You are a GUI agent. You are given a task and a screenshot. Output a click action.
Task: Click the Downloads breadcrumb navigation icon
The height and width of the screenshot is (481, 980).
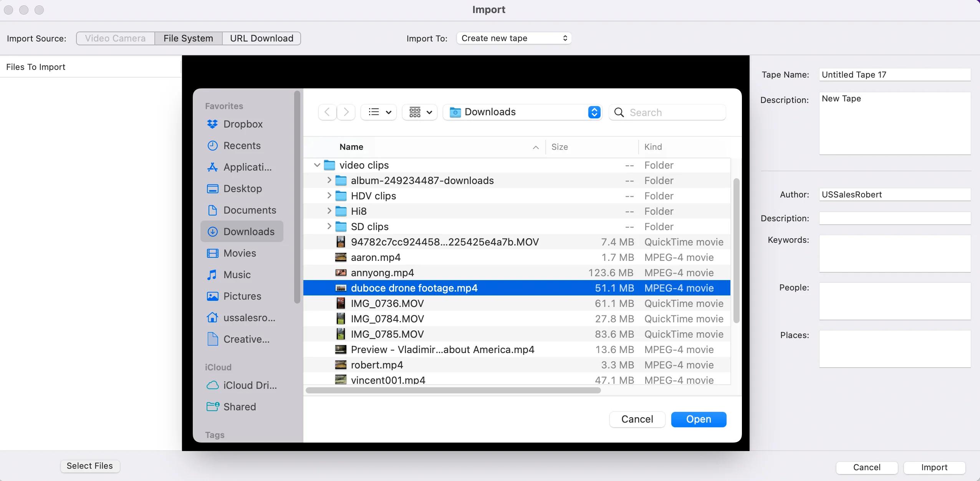click(x=454, y=113)
